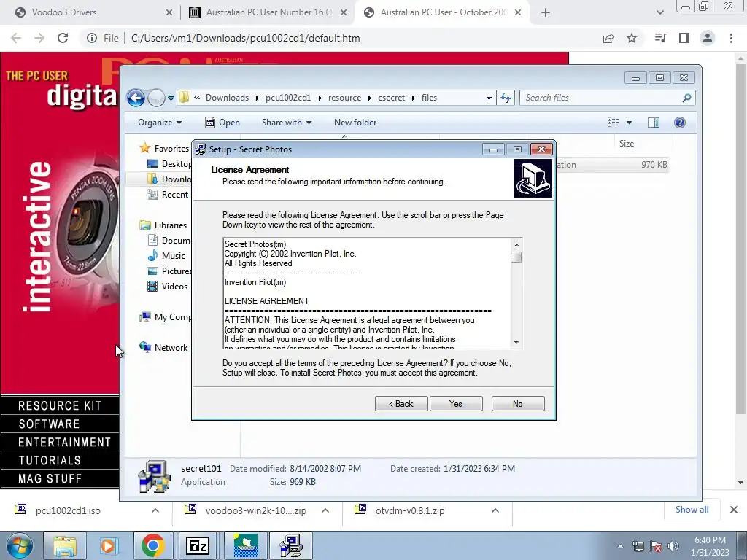Screen dimensions: 747x560
Task: Close the Chrome downloads bar
Action: [734, 510]
